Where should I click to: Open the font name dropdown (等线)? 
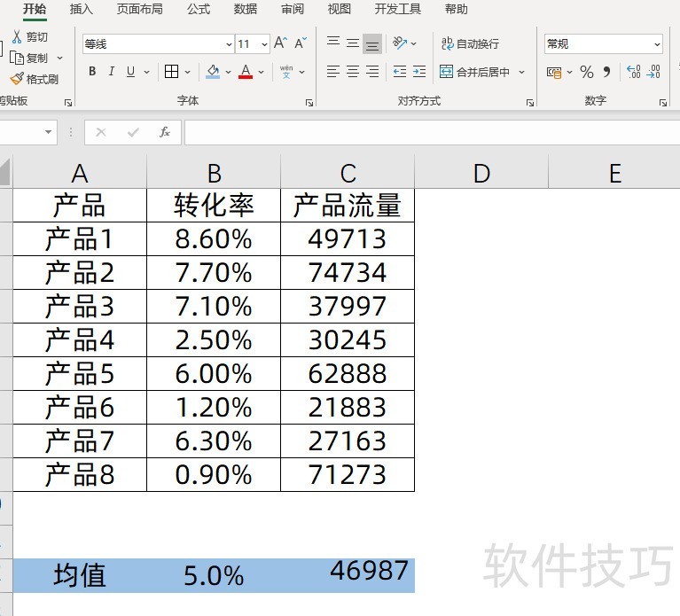229,44
